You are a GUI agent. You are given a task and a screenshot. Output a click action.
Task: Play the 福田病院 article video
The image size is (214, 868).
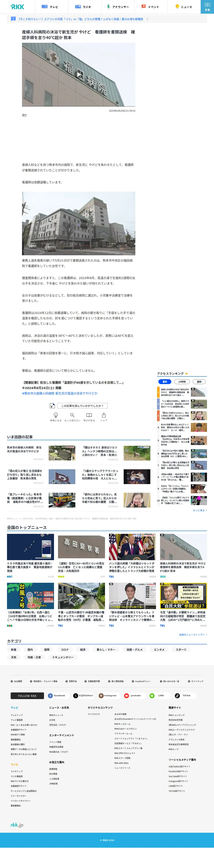point(79,74)
